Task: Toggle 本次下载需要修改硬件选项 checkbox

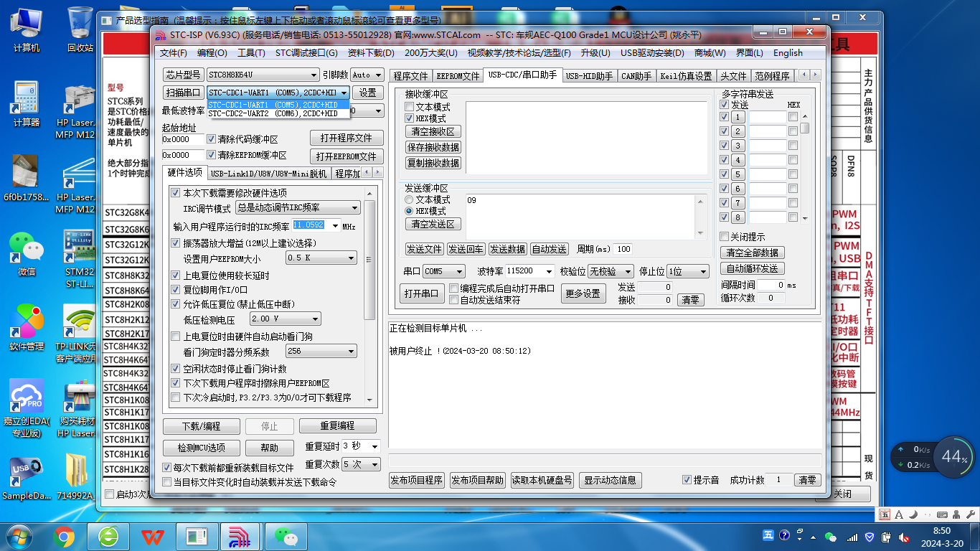Action: coord(175,193)
